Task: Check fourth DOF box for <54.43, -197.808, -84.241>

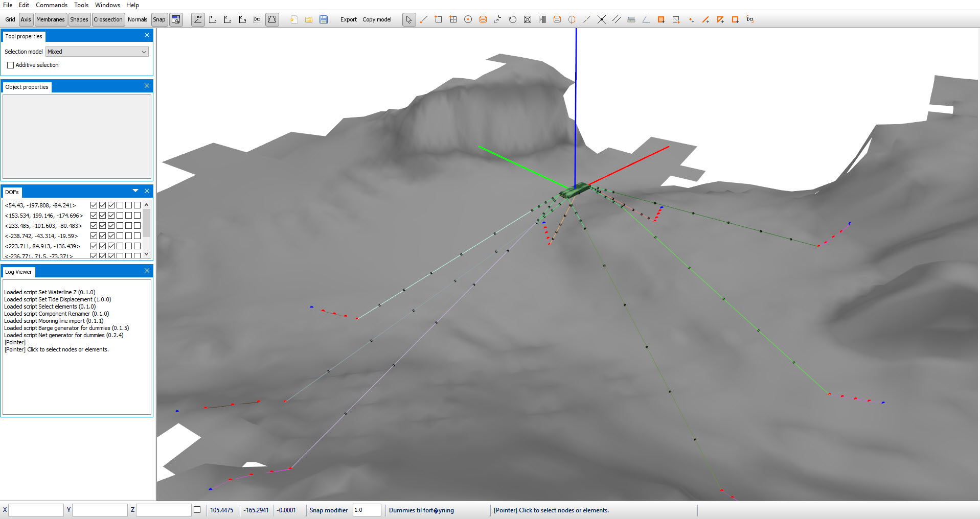Action: (120, 205)
